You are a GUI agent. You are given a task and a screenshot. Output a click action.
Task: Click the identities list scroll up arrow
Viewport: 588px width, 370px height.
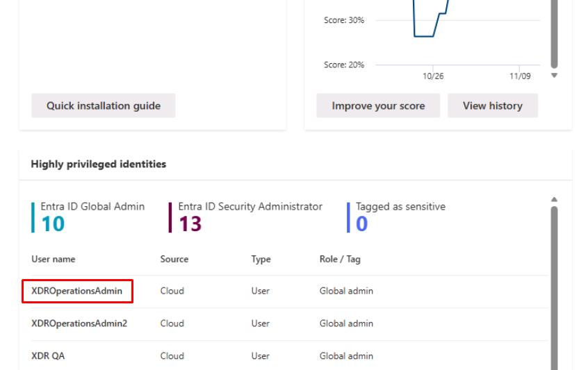click(554, 200)
